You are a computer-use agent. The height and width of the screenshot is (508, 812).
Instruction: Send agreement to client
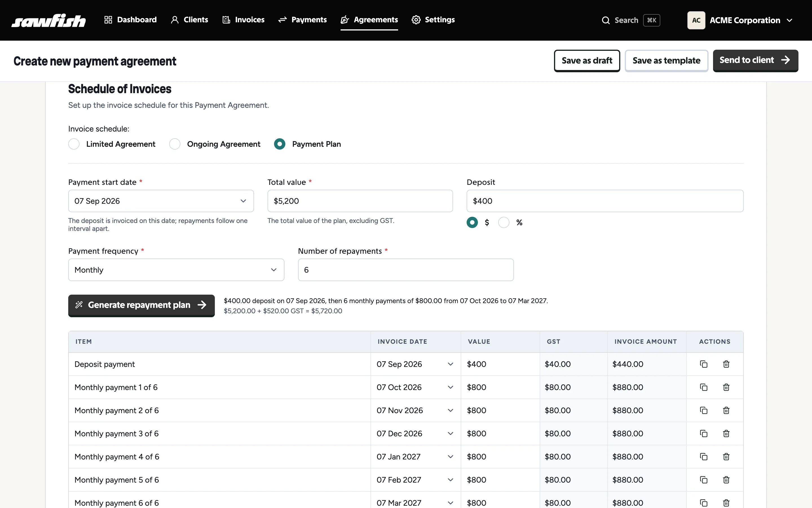[755, 61]
